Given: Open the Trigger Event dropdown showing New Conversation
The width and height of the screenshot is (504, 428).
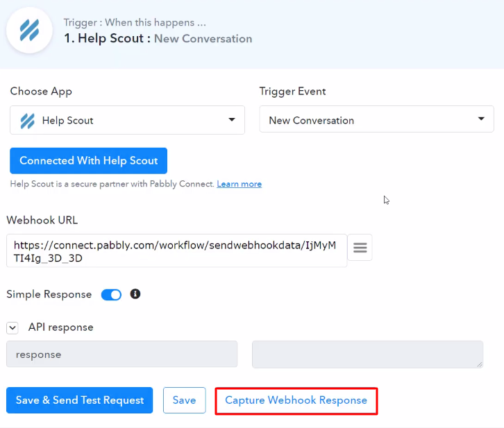Looking at the screenshot, I should coord(376,119).
